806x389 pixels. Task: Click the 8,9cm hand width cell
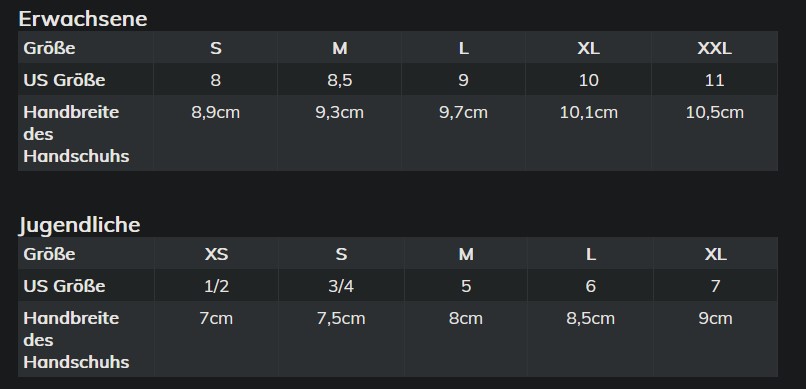[x=215, y=133]
